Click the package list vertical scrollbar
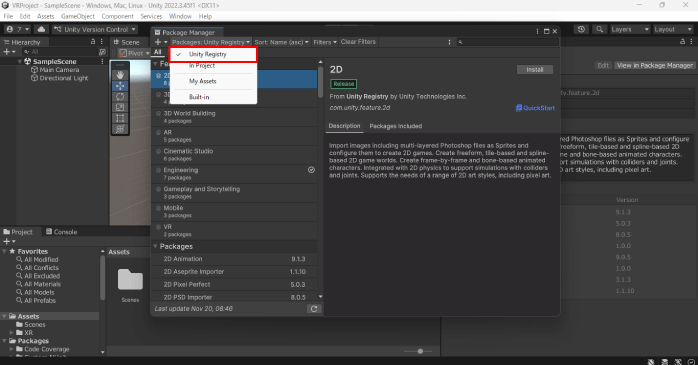 [321, 83]
